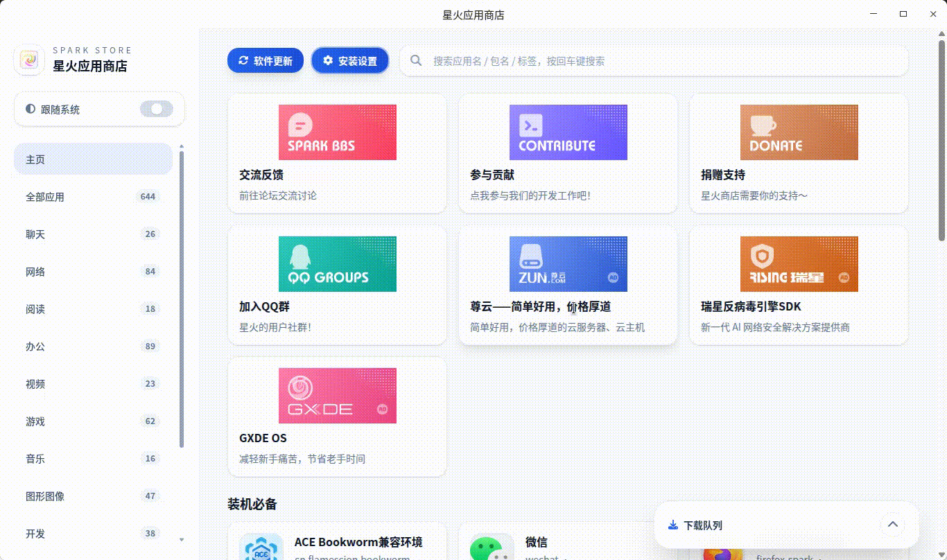
Task: Toggle the 跟随系统 theme switch
Action: click(x=157, y=109)
